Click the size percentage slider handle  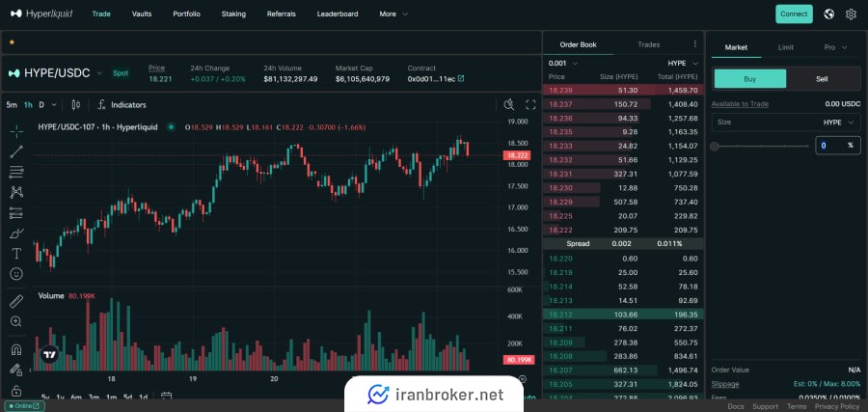point(715,147)
